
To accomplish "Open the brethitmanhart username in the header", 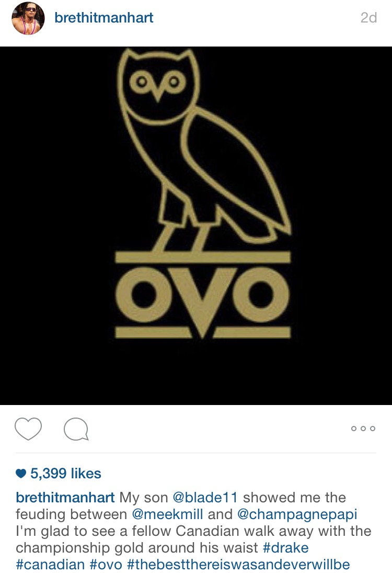I will [x=103, y=18].
